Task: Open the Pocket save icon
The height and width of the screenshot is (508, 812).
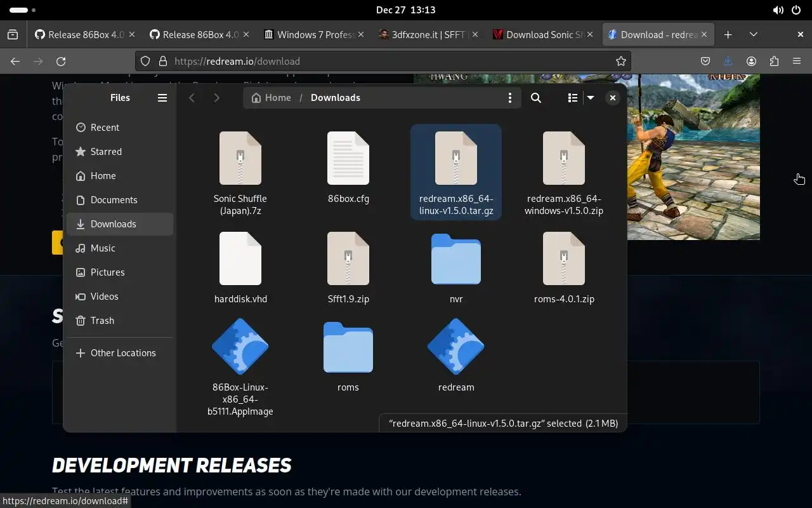Action: [x=705, y=62]
